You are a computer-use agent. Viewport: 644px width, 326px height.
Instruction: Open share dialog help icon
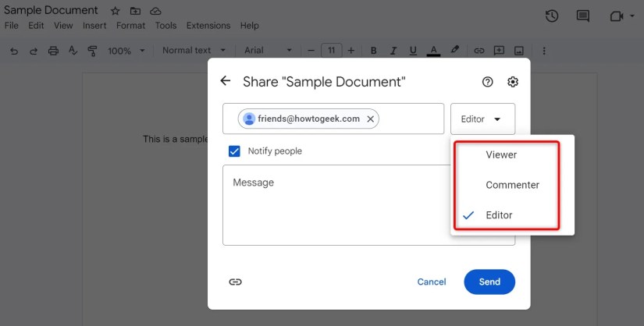coord(488,82)
